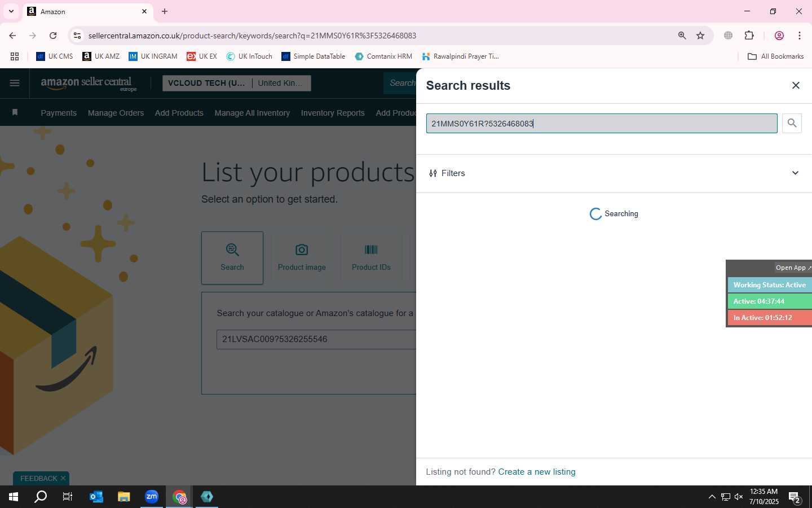Open UK AMZ bookmark
This screenshot has width=812, height=508.
coord(101,56)
